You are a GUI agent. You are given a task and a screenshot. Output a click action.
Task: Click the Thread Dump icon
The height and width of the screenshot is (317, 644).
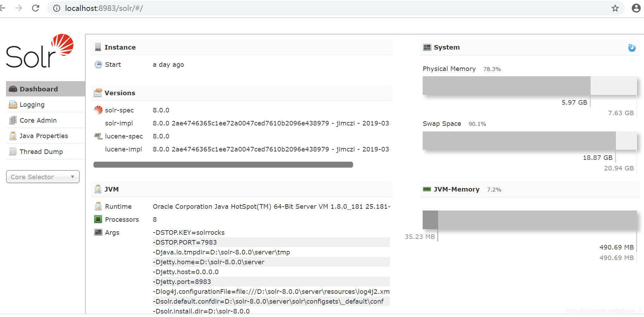[x=13, y=151]
